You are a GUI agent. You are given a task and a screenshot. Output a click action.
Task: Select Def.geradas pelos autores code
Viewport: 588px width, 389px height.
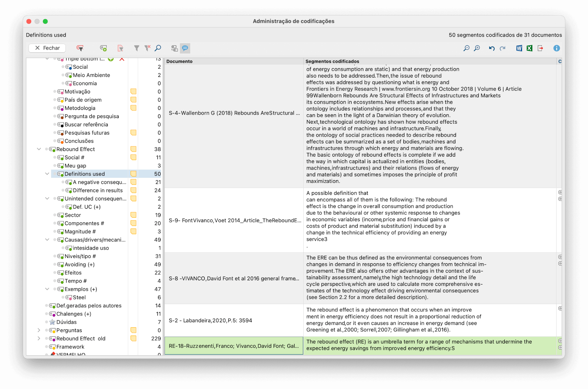pos(89,305)
